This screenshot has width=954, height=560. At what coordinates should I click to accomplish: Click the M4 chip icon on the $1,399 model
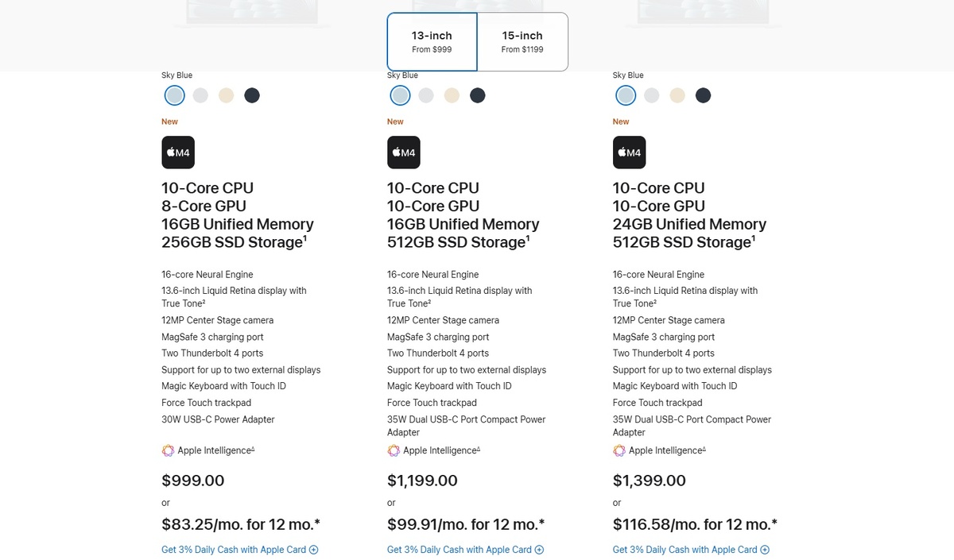(x=630, y=152)
